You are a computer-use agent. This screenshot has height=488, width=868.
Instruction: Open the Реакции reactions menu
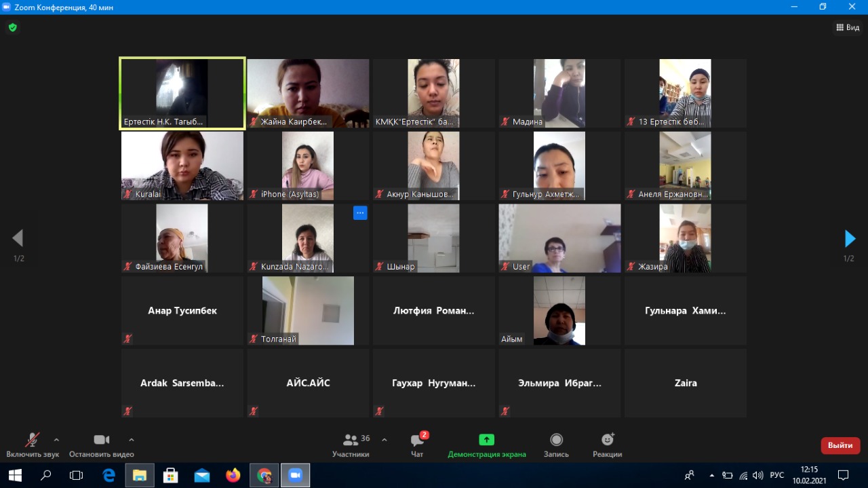607,440
